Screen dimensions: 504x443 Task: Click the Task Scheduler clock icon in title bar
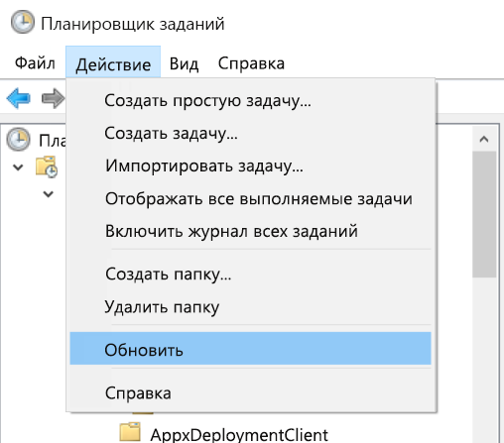click(23, 22)
